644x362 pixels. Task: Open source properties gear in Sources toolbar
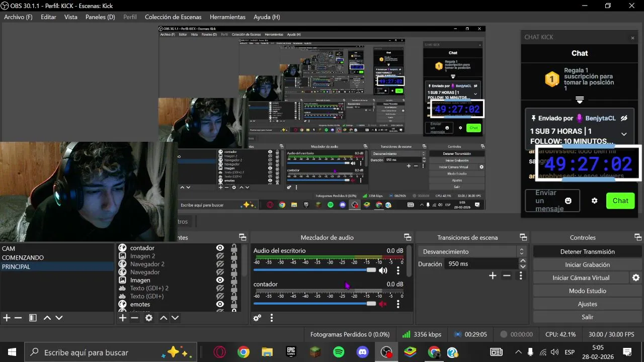click(x=149, y=318)
